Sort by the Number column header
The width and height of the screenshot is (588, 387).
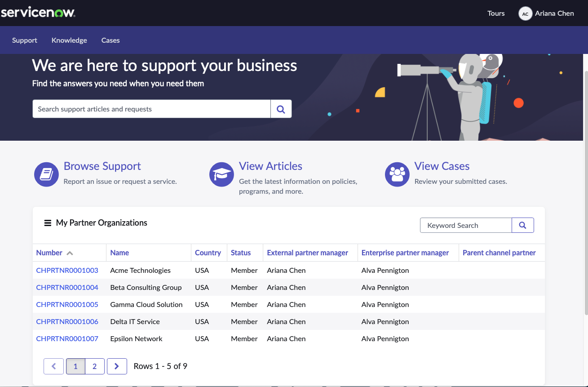pyautogui.click(x=49, y=253)
